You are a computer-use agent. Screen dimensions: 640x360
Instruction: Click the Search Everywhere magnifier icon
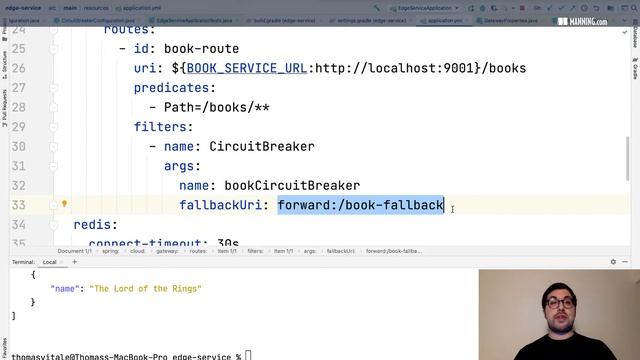pos(634,8)
